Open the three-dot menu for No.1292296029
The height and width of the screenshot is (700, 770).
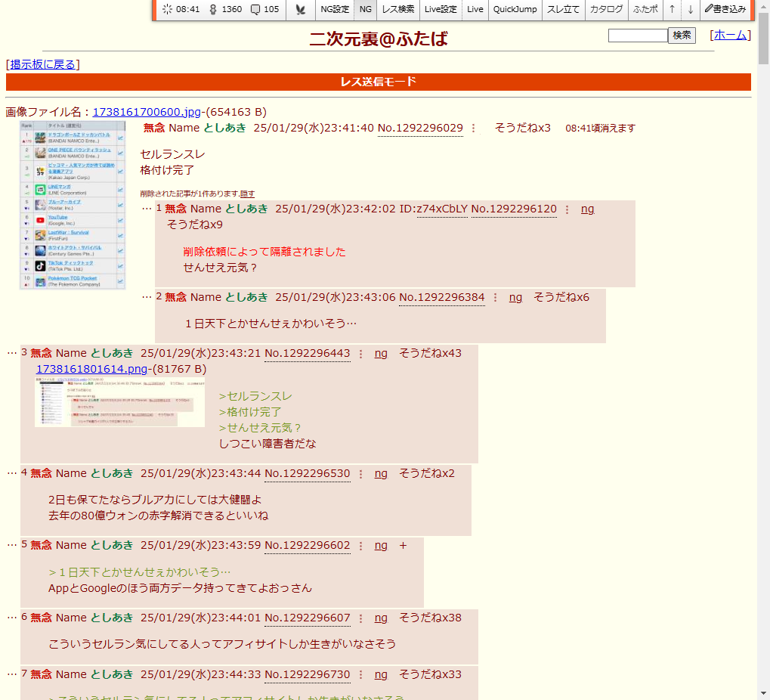point(474,129)
